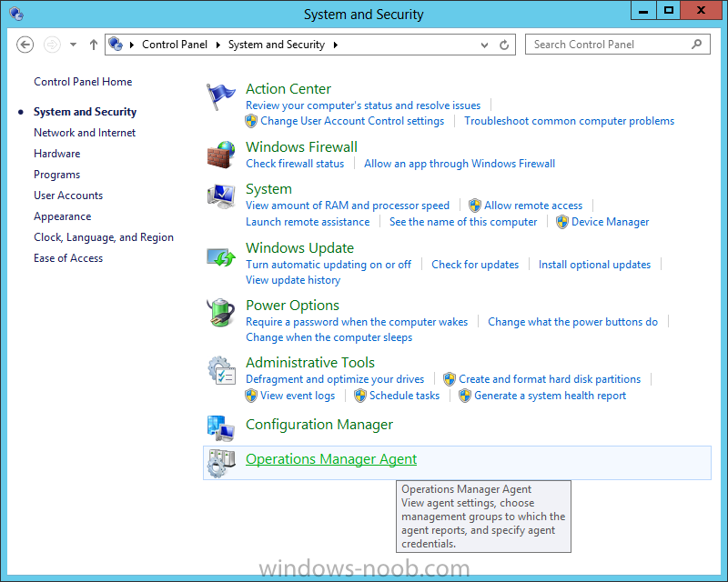The width and height of the screenshot is (728, 582).
Task: Focus the Search Control Panel field
Action: point(618,44)
